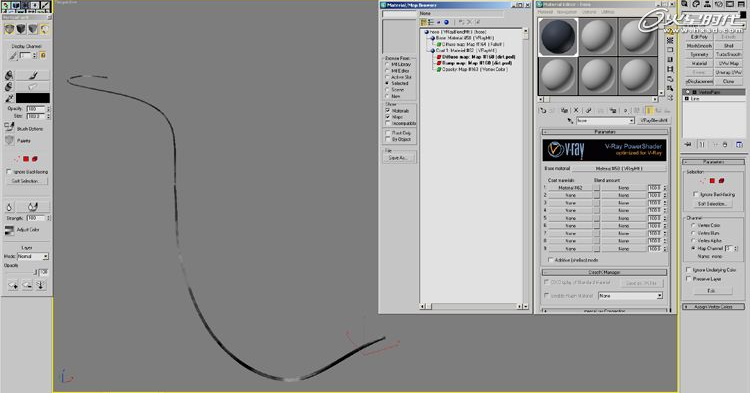Viewport: 750px width, 393px height.
Task: Enable Ignore Backfacing in VertexPaint floater
Action: point(9,171)
